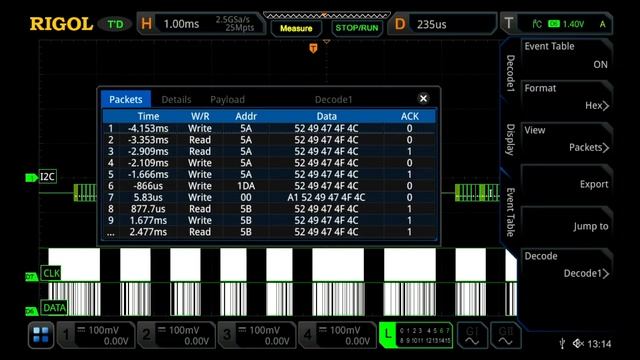Click the STOP/RUN button

click(357, 28)
